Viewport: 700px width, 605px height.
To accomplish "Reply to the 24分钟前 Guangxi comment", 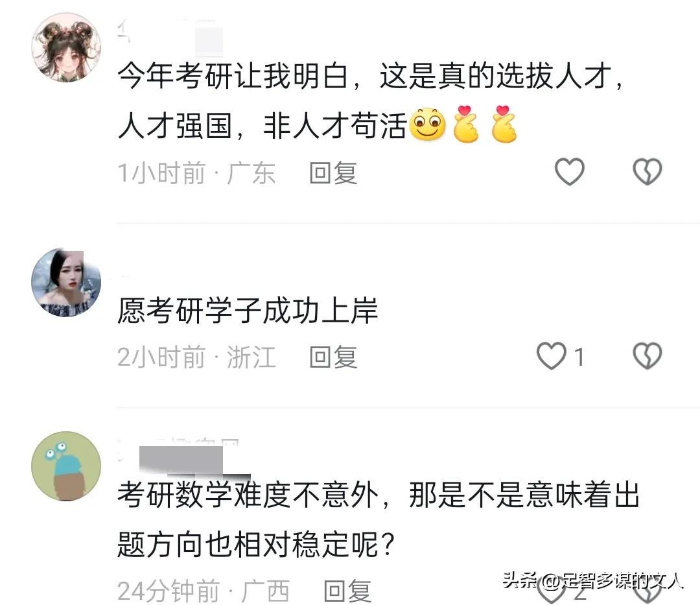I will 347,591.
